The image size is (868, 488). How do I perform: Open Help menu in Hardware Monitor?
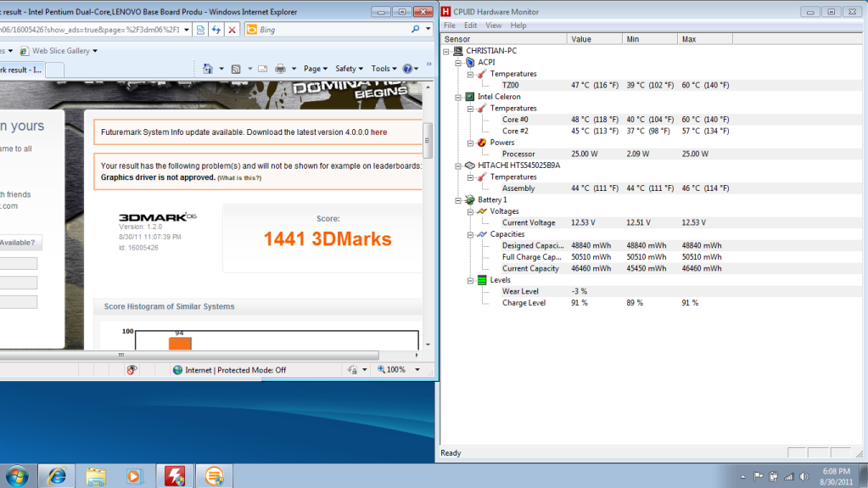(x=518, y=25)
